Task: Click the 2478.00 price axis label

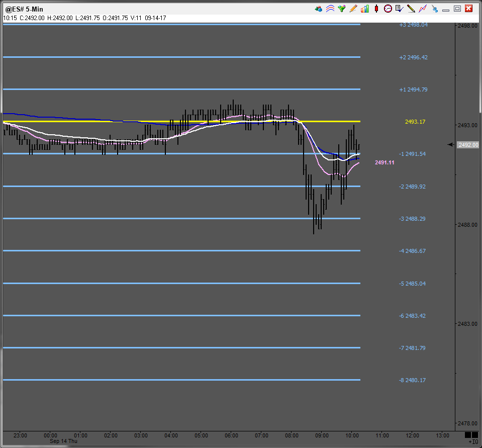Action: (x=467, y=424)
